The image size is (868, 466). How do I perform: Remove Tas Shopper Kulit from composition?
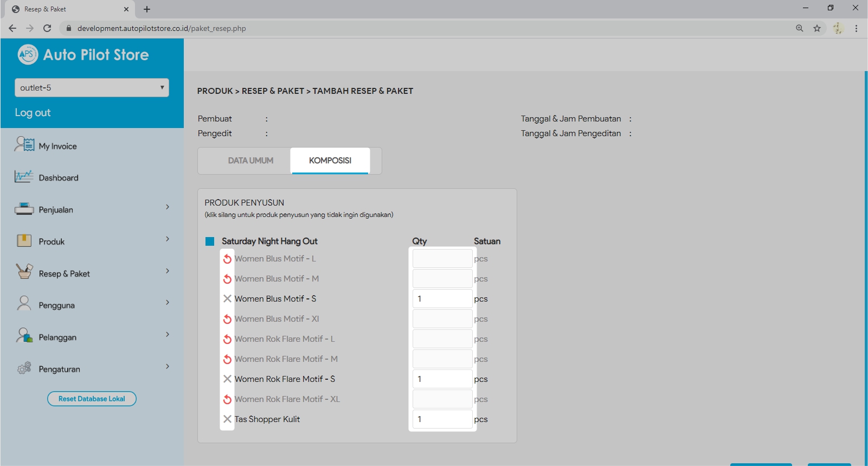click(227, 419)
